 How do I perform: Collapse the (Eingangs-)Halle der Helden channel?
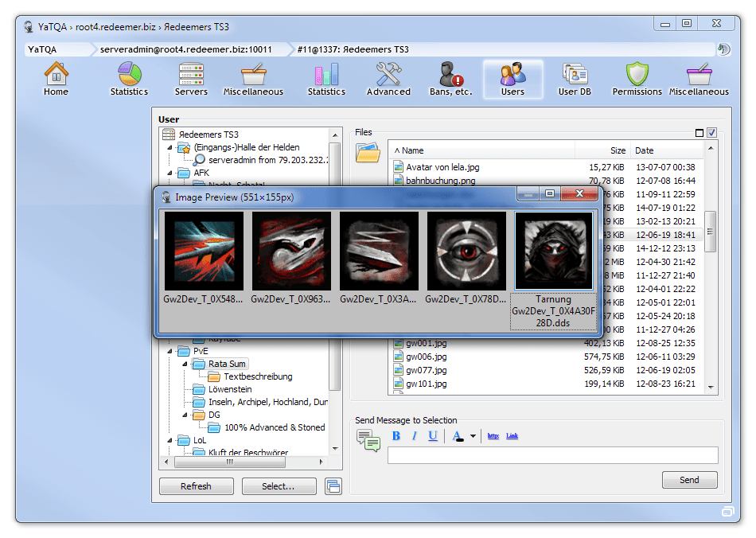(x=170, y=147)
